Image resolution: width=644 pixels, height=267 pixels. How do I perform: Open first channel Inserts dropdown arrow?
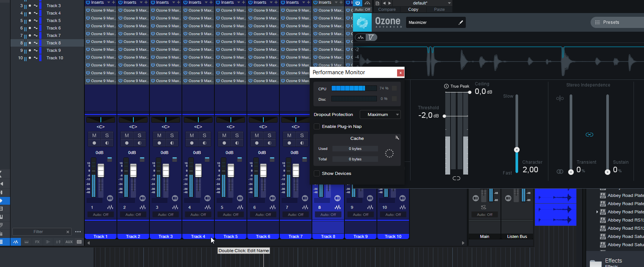click(108, 2)
